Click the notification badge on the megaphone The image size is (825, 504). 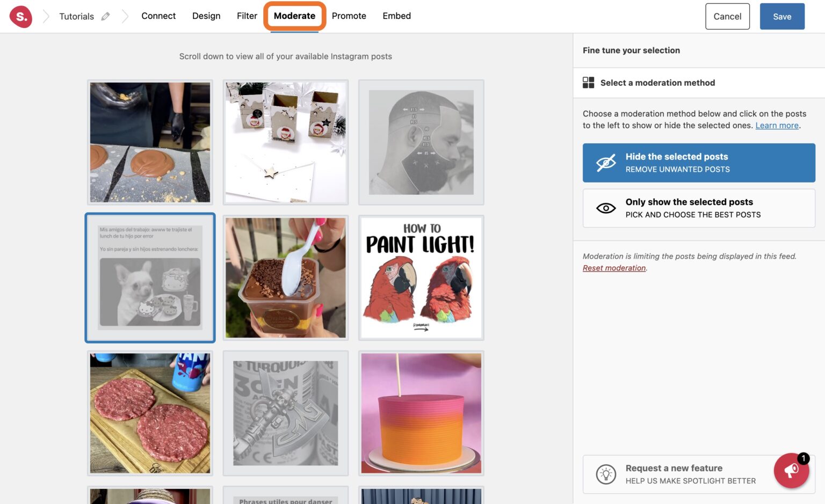coord(803,459)
